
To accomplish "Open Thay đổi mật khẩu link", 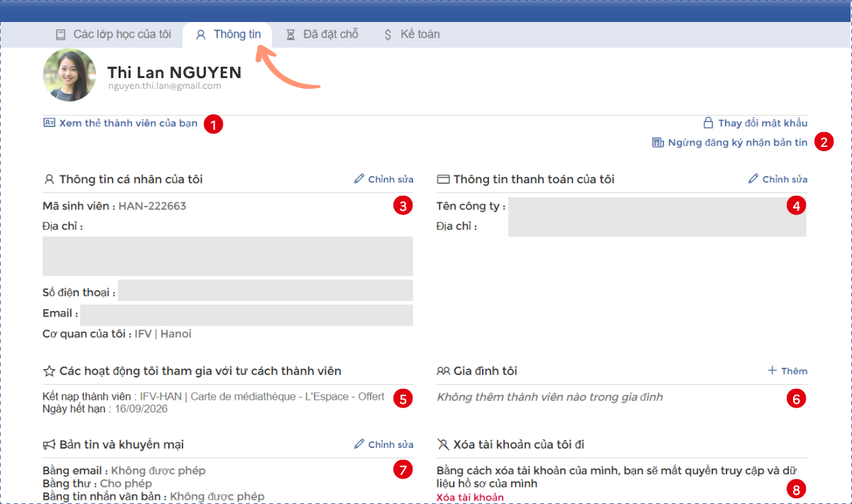I will 763,123.
